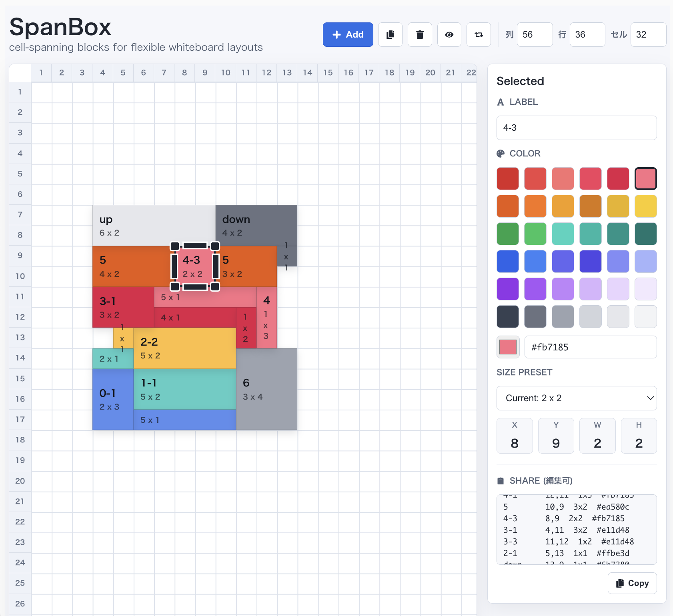Click row header 7
The width and height of the screenshot is (673, 616).
pyautogui.click(x=20, y=215)
